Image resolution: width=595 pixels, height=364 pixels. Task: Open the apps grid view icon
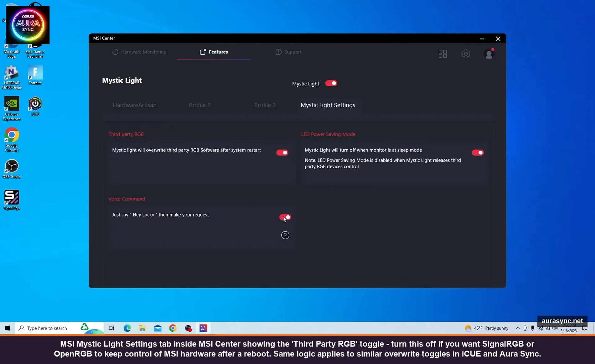(442, 54)
